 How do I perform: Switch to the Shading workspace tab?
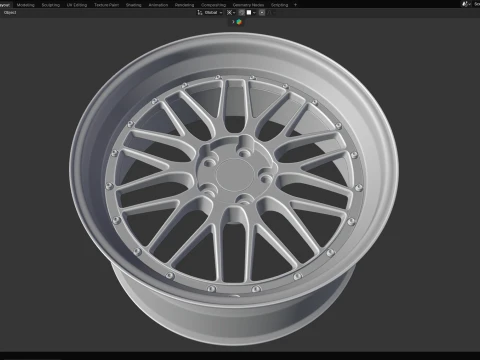tap(134, 5)
